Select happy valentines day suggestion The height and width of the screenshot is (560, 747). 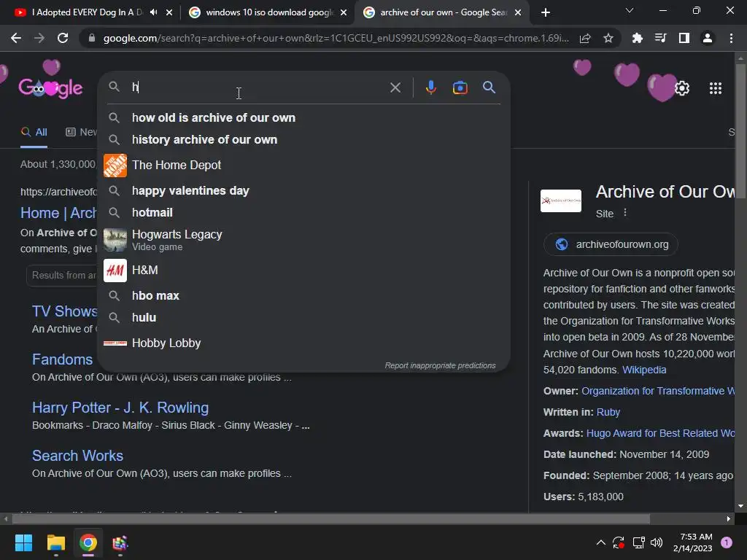click(303, 190)
